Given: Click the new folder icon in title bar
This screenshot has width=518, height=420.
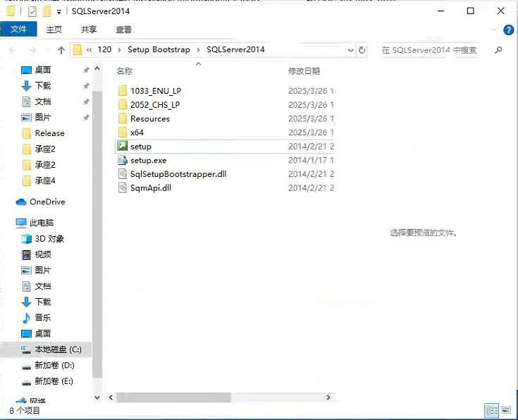Looking at the screenshot, I should tap(47, 11).
